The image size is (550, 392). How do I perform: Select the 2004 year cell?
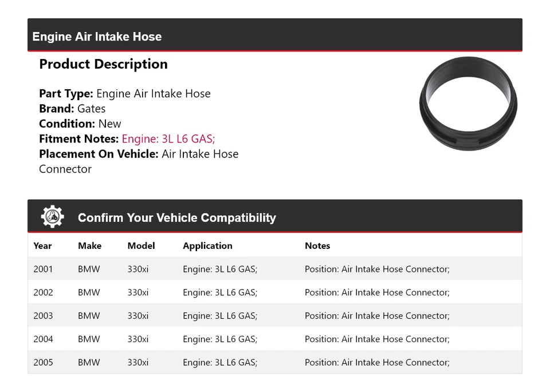(43, 339)
